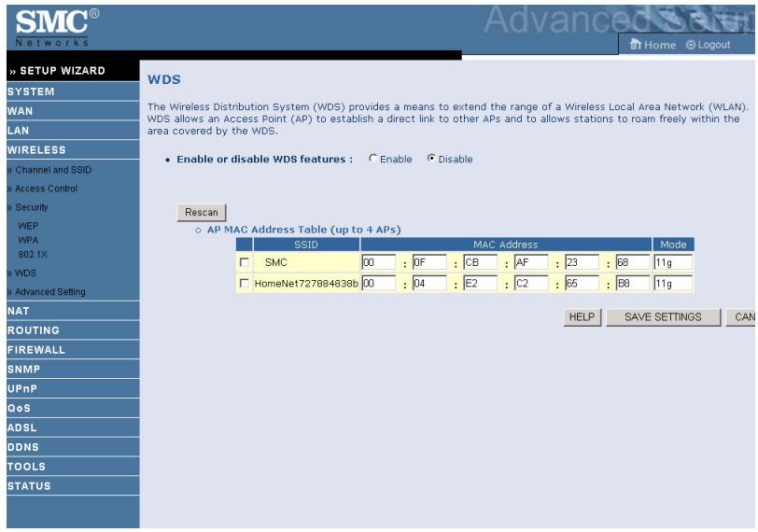This screenshot has width=758, height=532.
Task: Check the HomeNet727884838b checkbox
Action: [x=245, y=283]
